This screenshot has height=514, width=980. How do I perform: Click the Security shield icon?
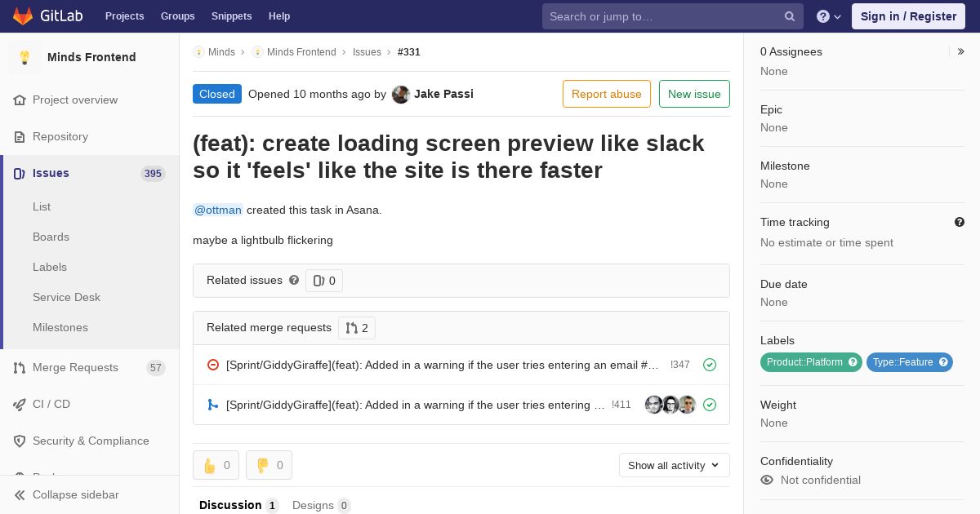pyautogui.click(x=20, y=441)
